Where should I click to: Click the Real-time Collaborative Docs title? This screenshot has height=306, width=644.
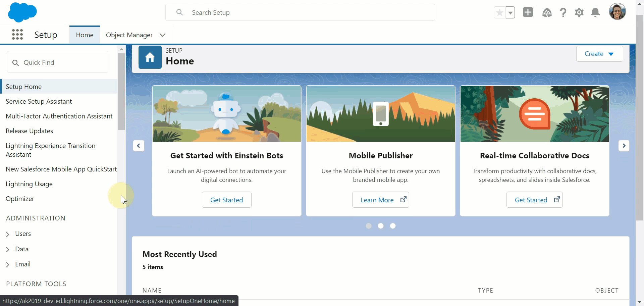534,156
